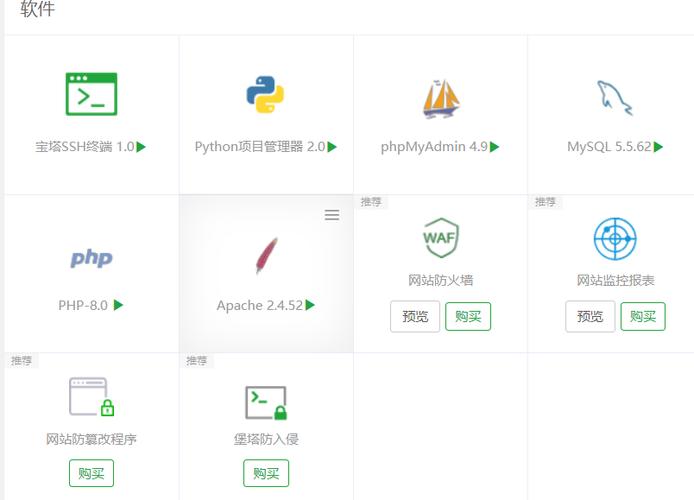Click the Apache feather icon
Viewport: 694px width, 500px height.
pos(266,255)
